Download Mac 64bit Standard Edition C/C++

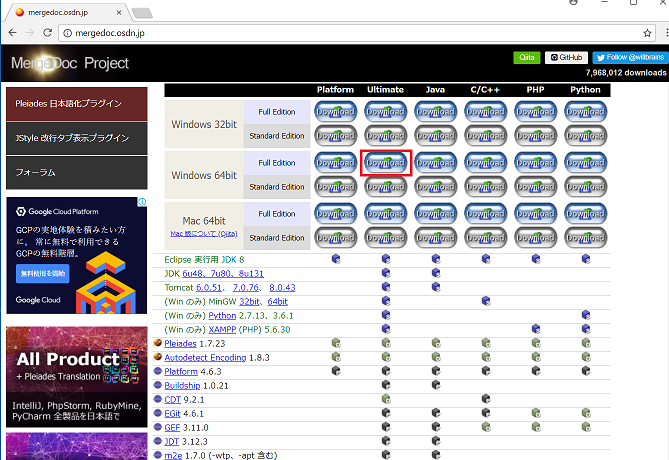coord(486,238)
